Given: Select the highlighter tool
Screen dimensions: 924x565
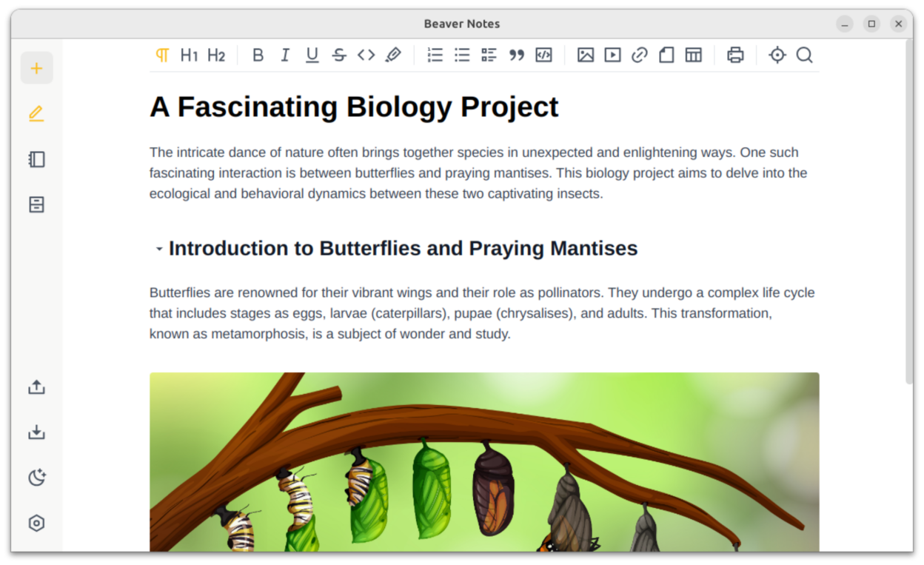Looking at the screenshot, I should pos(393,55).
